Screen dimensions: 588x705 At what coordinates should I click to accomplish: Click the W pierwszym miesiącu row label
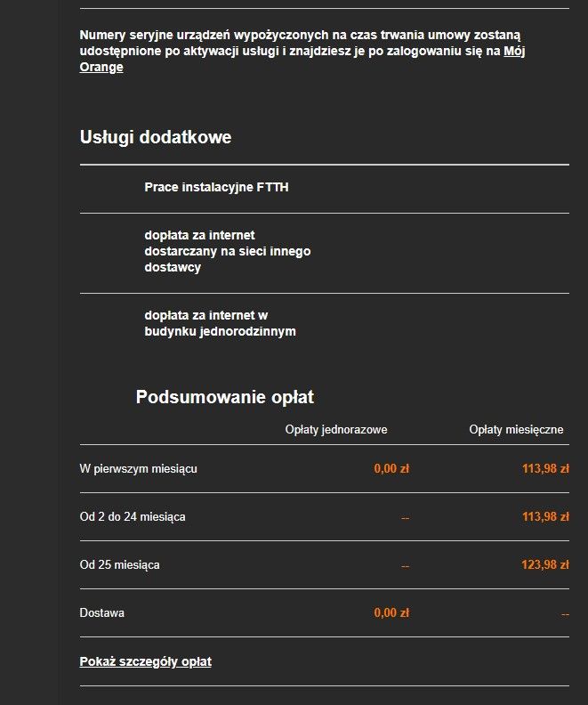point(138,469)
